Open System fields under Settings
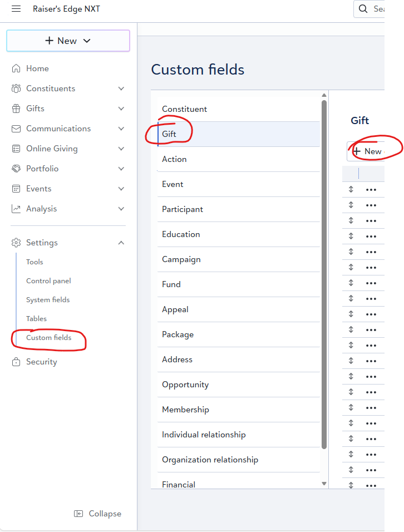 point(48,300)
